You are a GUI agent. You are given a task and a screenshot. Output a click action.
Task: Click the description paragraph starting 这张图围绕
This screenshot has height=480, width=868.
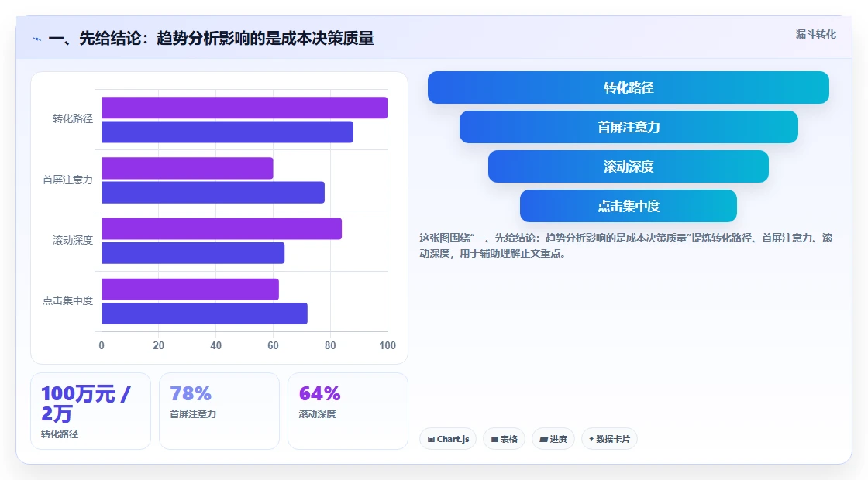[625, 245]
